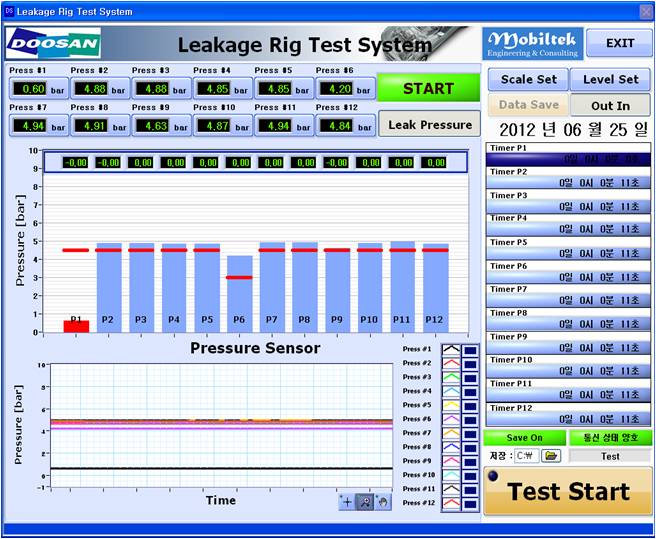Click the red P1 bar in chart
This screenshot has height=539, width=656.
tap(76, 326)
